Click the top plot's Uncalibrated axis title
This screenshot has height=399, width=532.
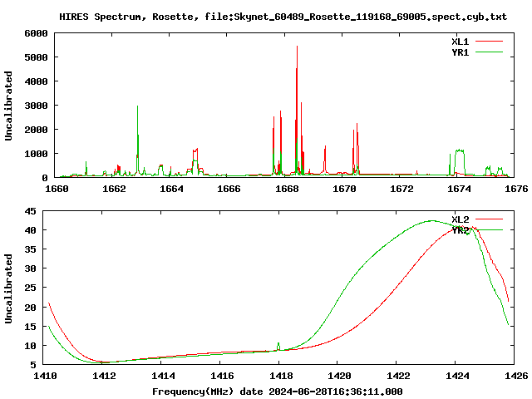8,106
